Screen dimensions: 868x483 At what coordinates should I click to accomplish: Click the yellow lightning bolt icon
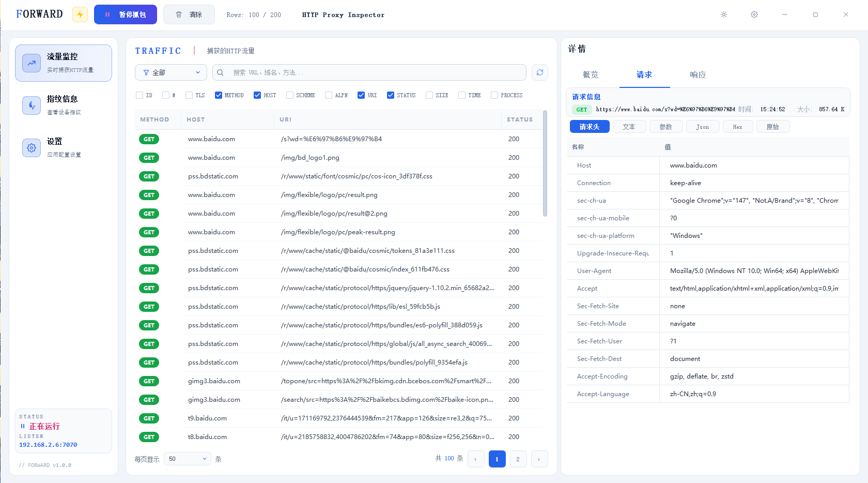click(x=80, y=14)
